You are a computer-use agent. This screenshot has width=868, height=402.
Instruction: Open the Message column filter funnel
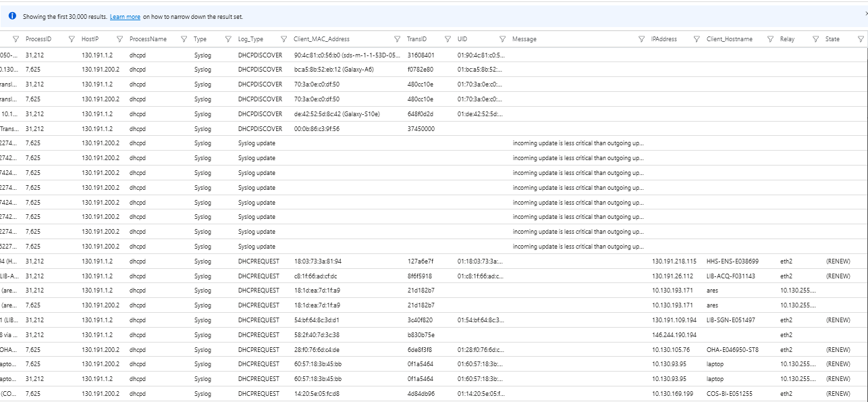(502, 39)
